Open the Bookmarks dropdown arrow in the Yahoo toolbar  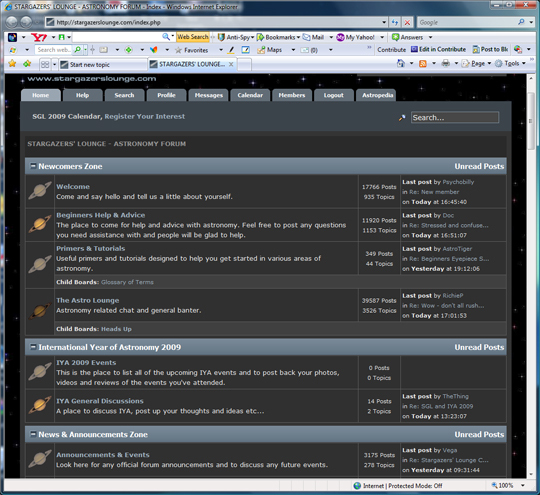tap(298, 37)
